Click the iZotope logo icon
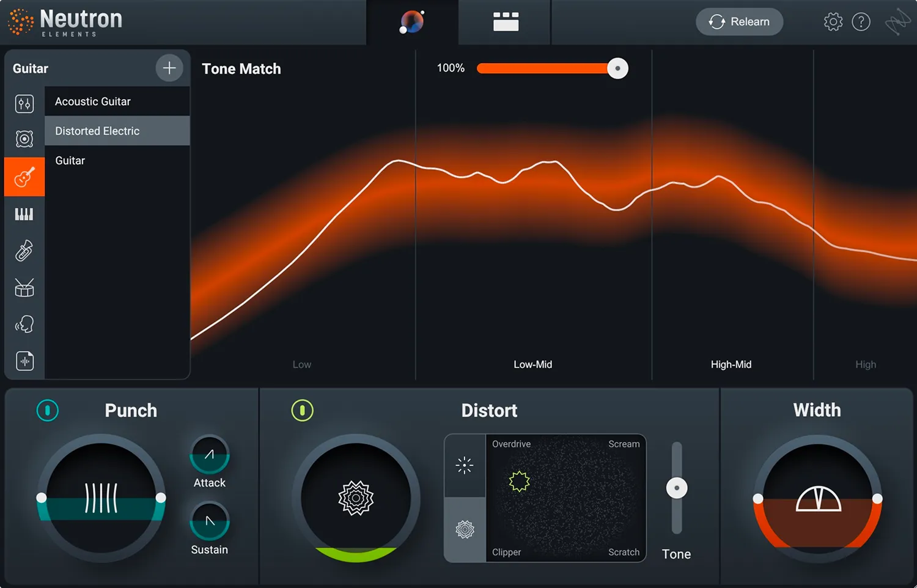The width and height of the screenshot is (917, 588). pyautogui.click(x=897, y=22)
